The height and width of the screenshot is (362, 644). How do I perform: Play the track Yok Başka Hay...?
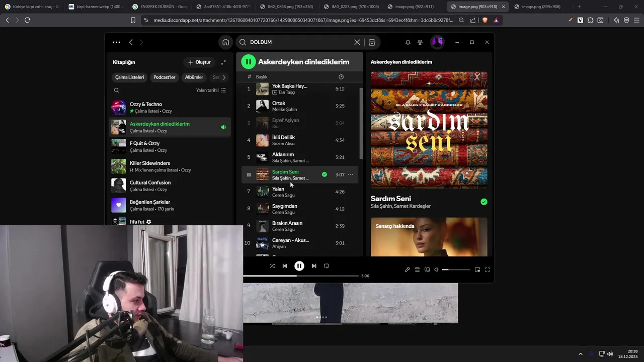(x=300, y=89)
